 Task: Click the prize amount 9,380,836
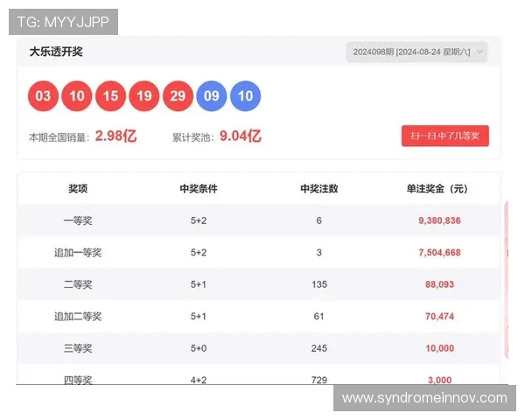click(439, 220)
